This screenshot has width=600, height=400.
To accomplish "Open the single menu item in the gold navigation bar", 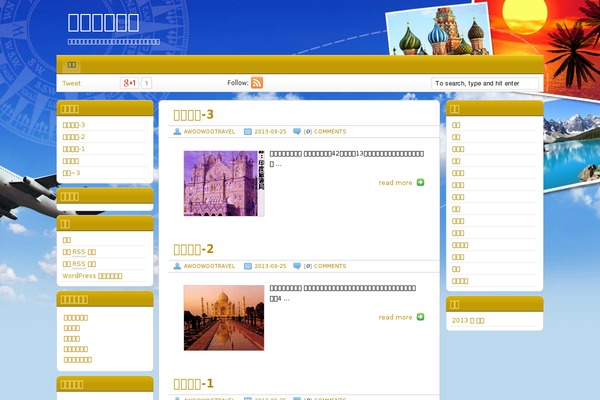I will 72,65.
